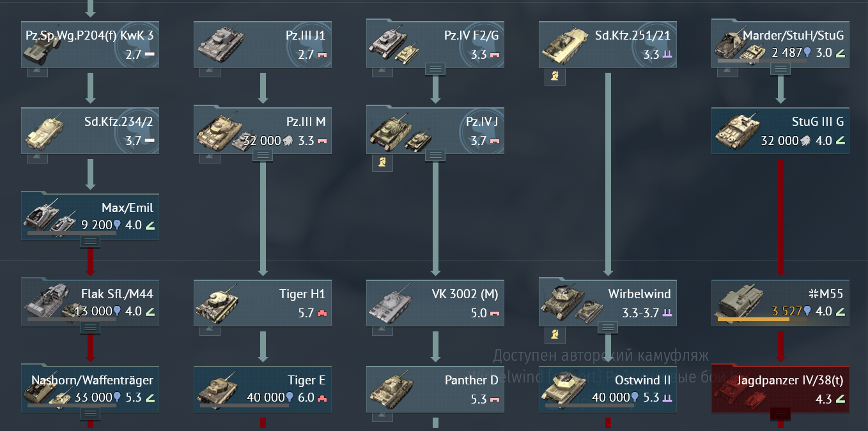This screenshot has width=868, height=431.
Task: Expand the Max/Emil vehicle group
Action: [x=90, y=241]
